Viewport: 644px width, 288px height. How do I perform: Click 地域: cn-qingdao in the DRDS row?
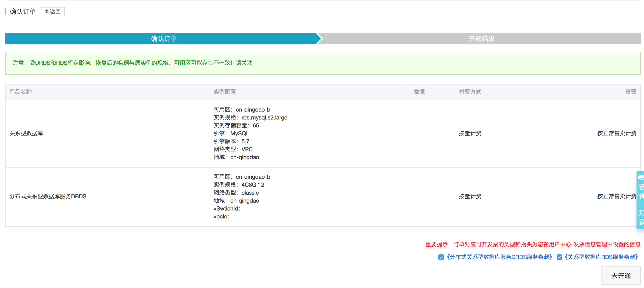pos(236,201)
